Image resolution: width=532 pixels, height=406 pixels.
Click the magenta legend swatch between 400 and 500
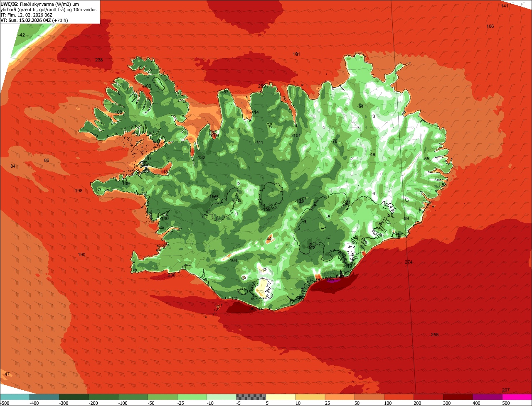click(x=487, y=396)
